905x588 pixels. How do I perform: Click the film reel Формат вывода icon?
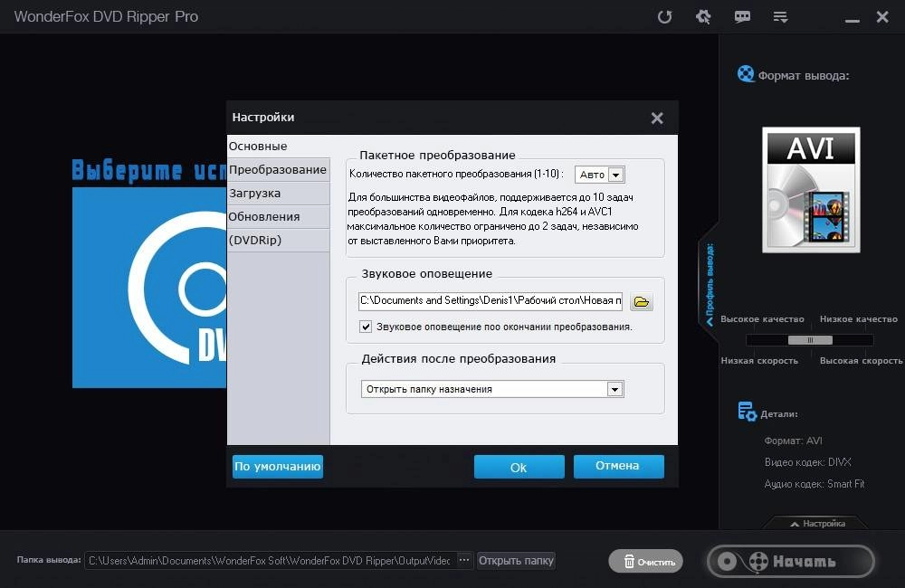(x=746, y=74)
